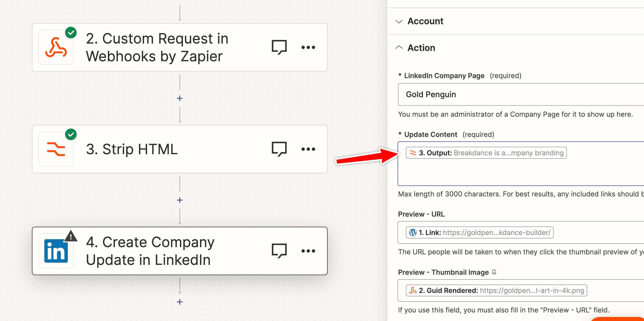Select the 3. Output mapped data pill

tap(486, 153)
